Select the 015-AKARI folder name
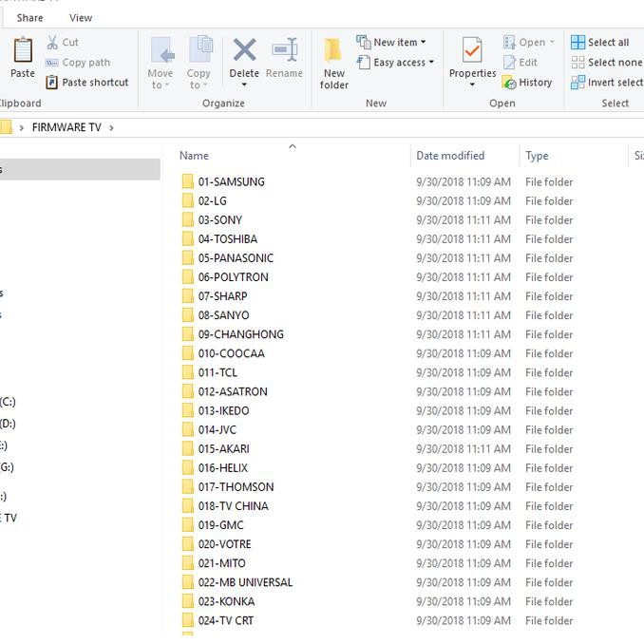 tap(224, 448)
